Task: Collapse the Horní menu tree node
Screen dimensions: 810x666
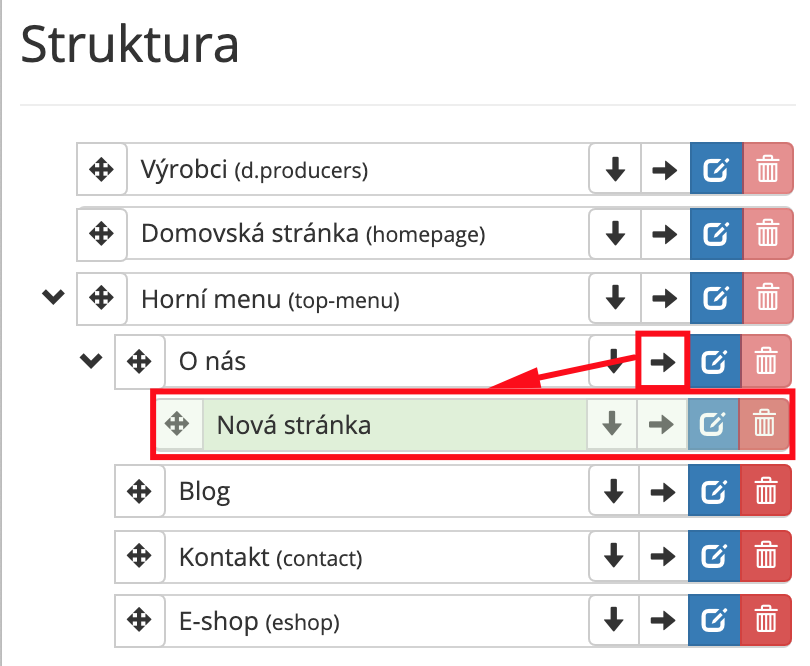Action: tap(53, 297)
